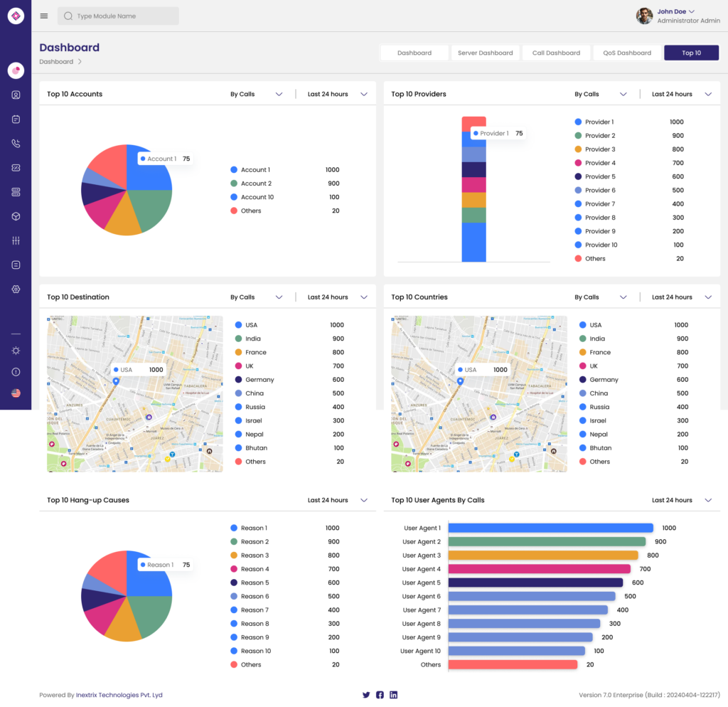Expand By Calls dropdown in Top 10 Accounts
Image resolution: width=728 pixels, height=707 pixels.
pyautogui.click(x=257, y=95)
